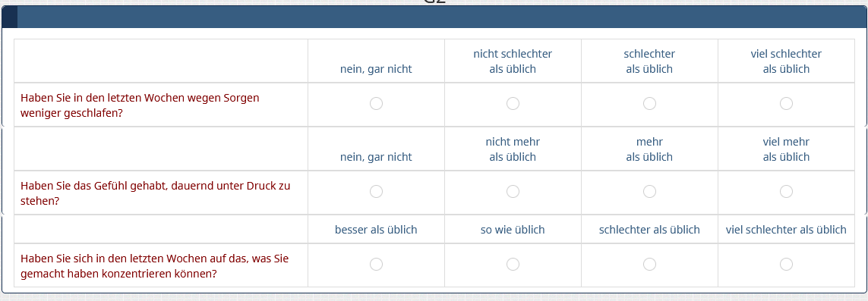Select 'nicht schlechter als üblich' for sleep question
Image resolution: width=868 pixels, height=301 pixels.
(x=513, y=103)
